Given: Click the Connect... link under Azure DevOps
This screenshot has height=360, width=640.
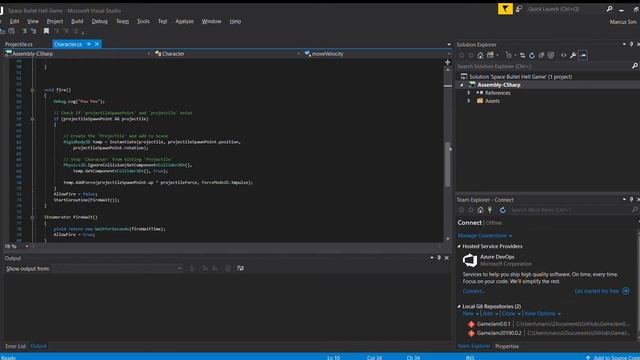Looking at the screenshot, I should [474, 291].
